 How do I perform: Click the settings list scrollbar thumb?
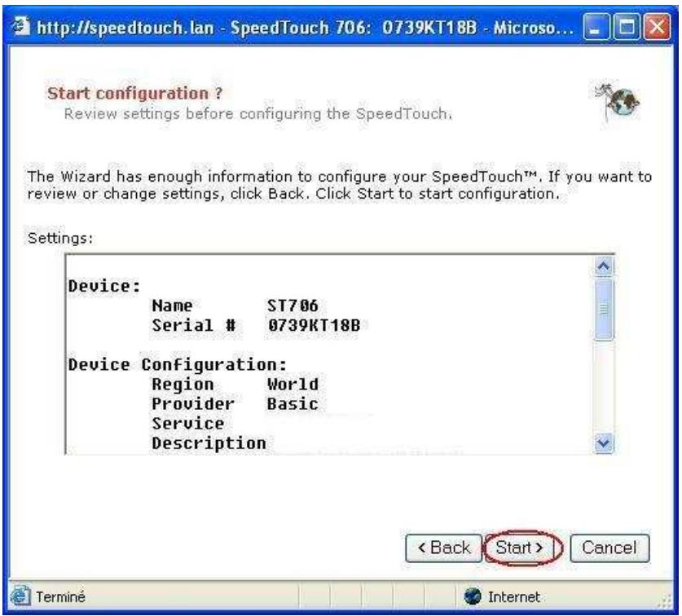tap(604, 309)
